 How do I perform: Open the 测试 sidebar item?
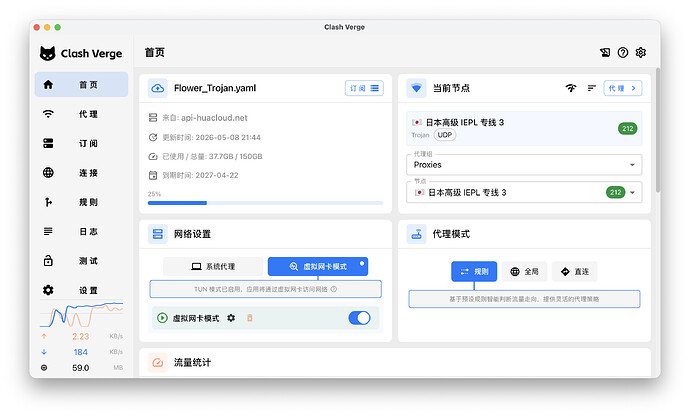[x=81, y=261]
